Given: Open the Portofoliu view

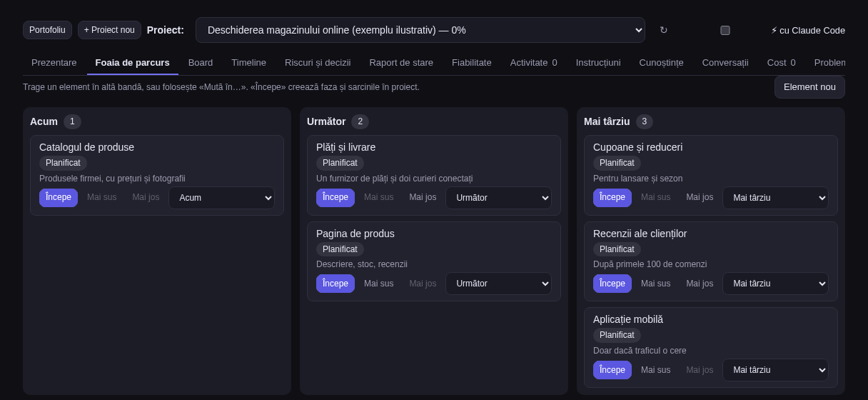Looking at the screenshot, I should [x=47, y=30].
